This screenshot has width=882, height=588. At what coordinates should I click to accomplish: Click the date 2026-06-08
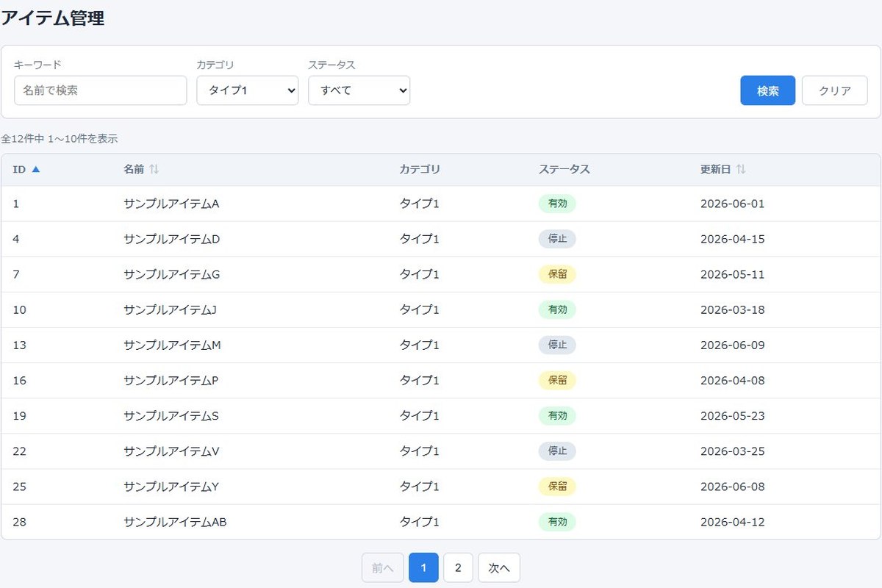coord(732,486)
